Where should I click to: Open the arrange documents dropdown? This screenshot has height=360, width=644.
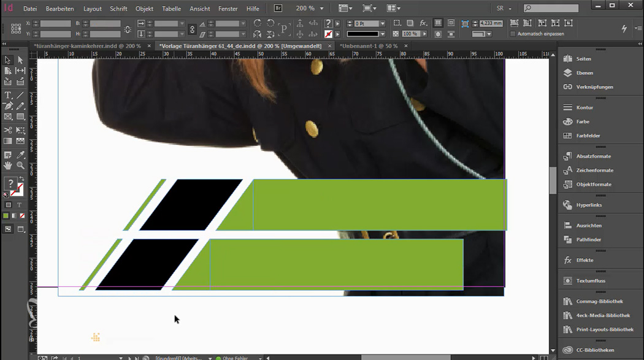[x=394, y=8]
